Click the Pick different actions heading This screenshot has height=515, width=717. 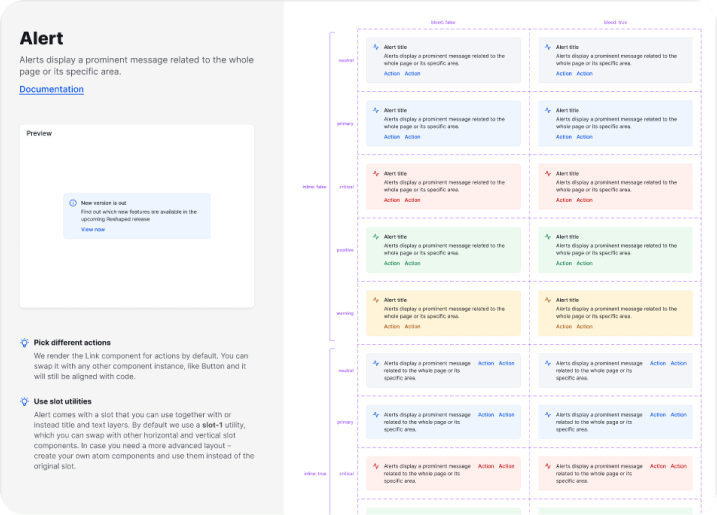72,343
